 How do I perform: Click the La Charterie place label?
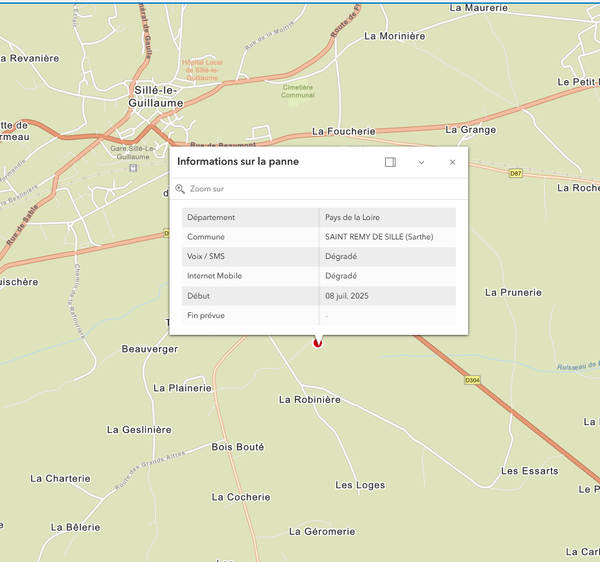click(x=60, y=478)
